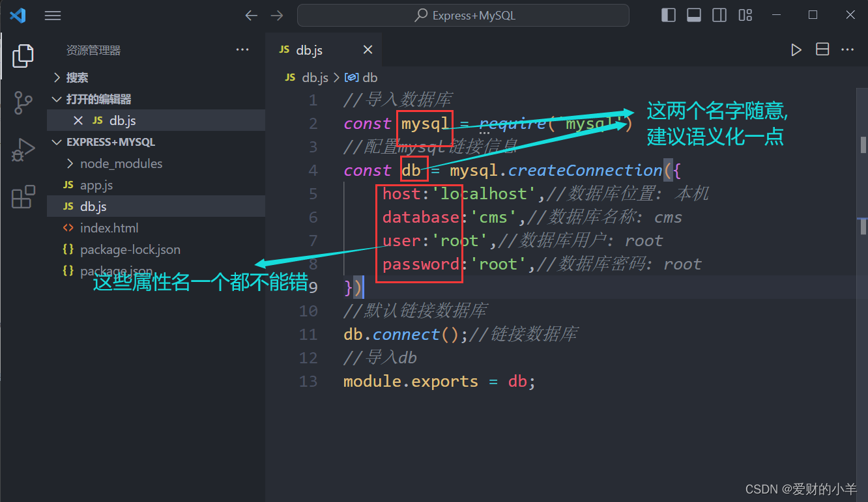Open the Explorer view in the activity bar

click(23, 56)
